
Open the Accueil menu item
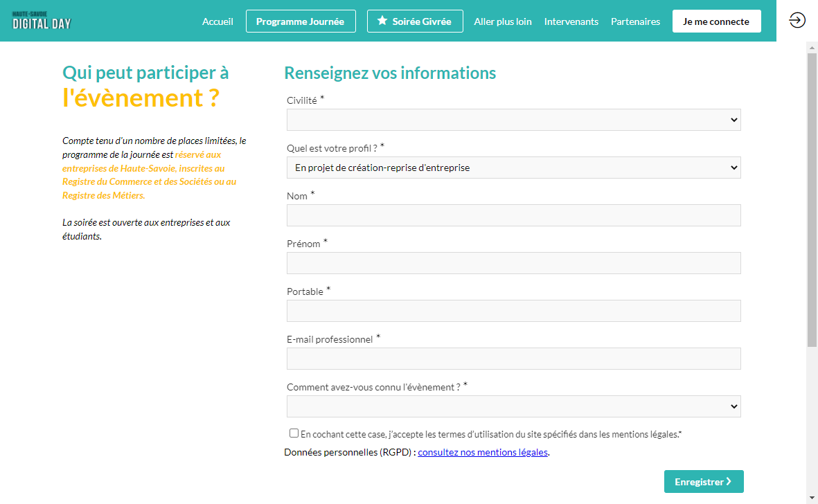(217, 21)
